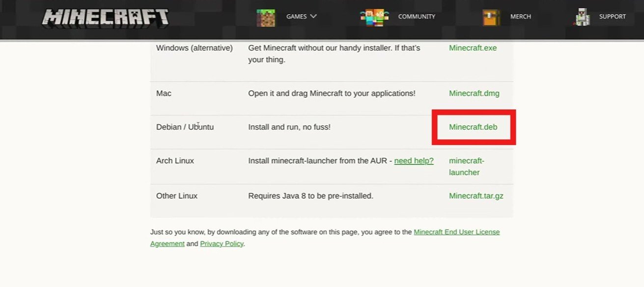This screenshot has width=644, height=287.
Task: Click the 'Other Linux' row label
Action: (177, 196)
